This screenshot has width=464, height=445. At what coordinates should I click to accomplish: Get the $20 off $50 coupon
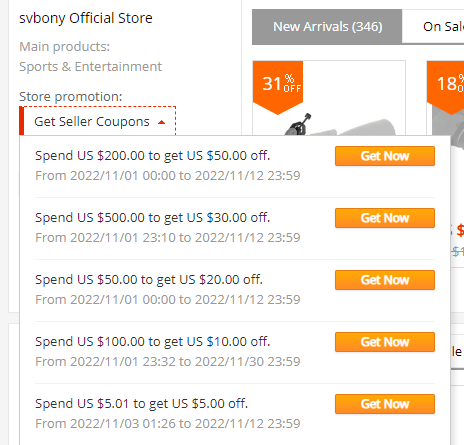click(385, 280)
